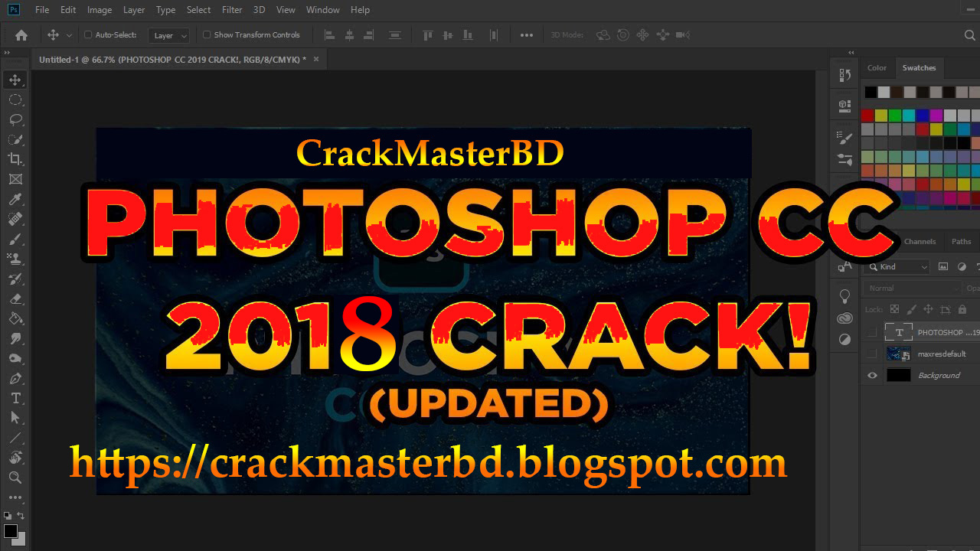980x551 pixels.
Task: Enable Show Transform Controls checkbox
Action: click(207, 34)
